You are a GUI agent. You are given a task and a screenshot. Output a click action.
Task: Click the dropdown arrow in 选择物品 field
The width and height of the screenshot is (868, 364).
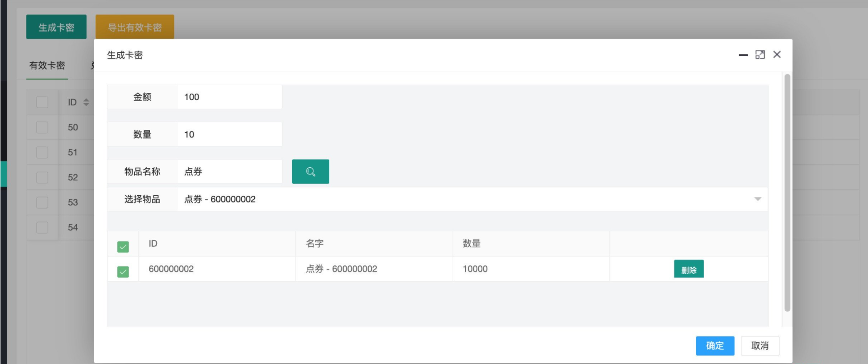[x=757, y=199]
